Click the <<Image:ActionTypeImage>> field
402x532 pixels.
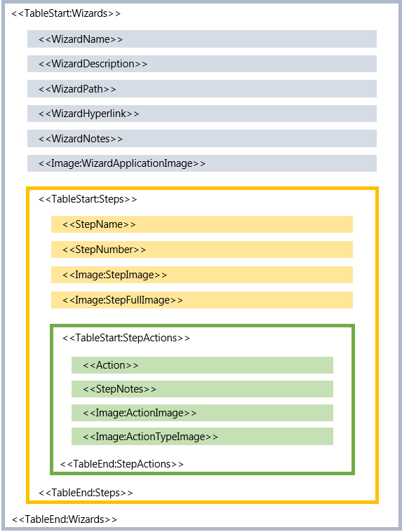click(202, 436)
